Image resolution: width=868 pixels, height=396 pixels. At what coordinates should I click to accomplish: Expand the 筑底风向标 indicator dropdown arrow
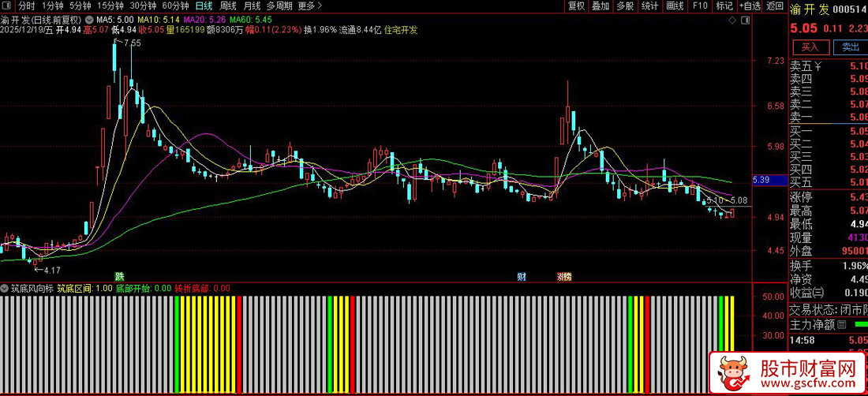point(5,288)
